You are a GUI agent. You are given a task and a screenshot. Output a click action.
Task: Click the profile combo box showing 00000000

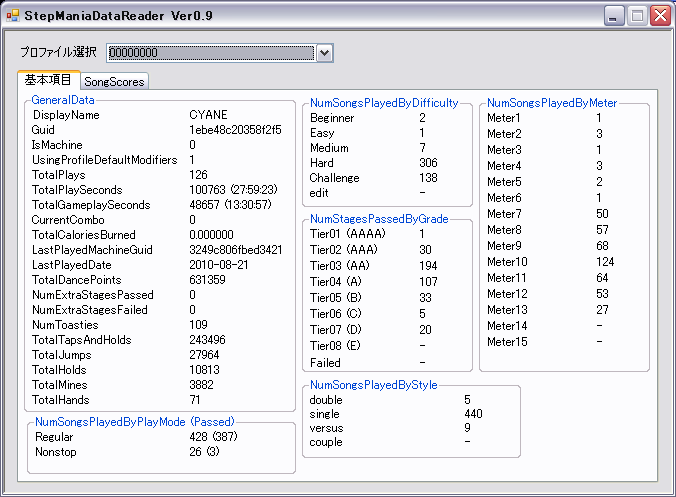[220, 53]
